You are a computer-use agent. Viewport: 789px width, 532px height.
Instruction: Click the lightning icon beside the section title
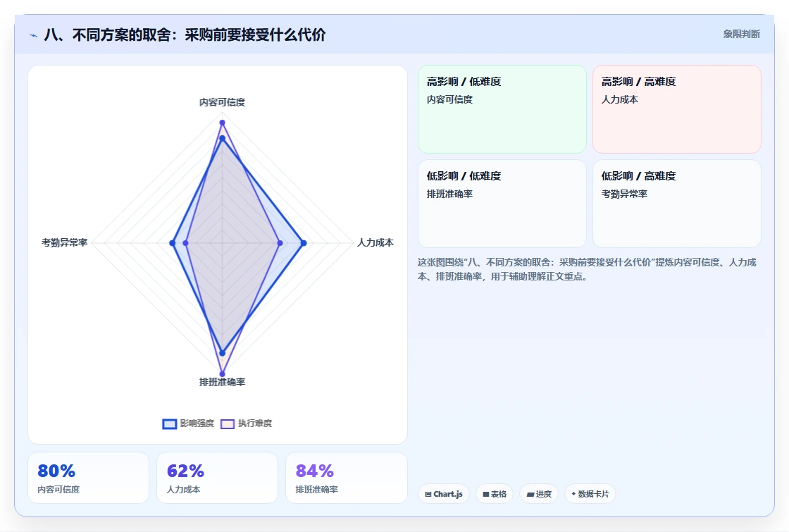tap(34, 35)
